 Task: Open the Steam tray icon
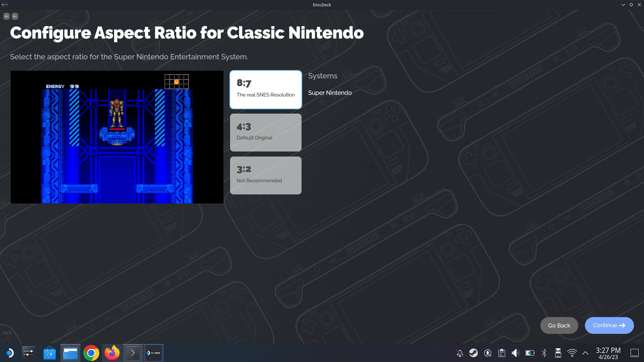pos(474,353)
